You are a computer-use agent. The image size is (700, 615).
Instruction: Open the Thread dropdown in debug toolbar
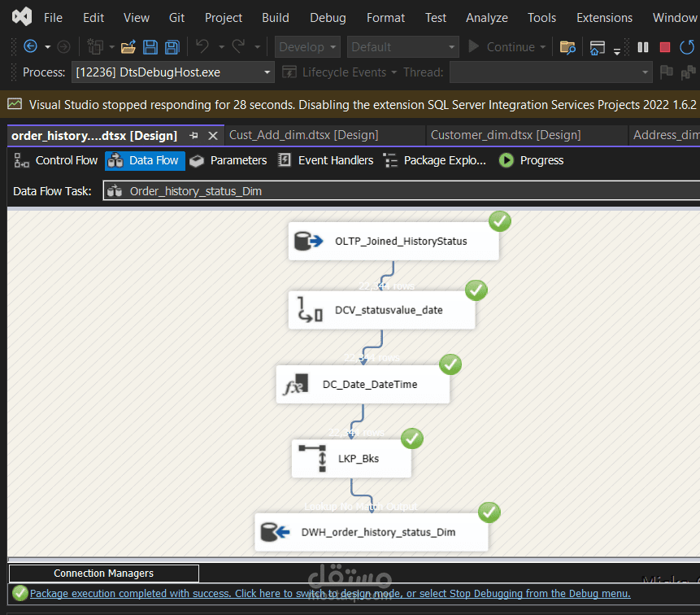(x=550, y=72)
